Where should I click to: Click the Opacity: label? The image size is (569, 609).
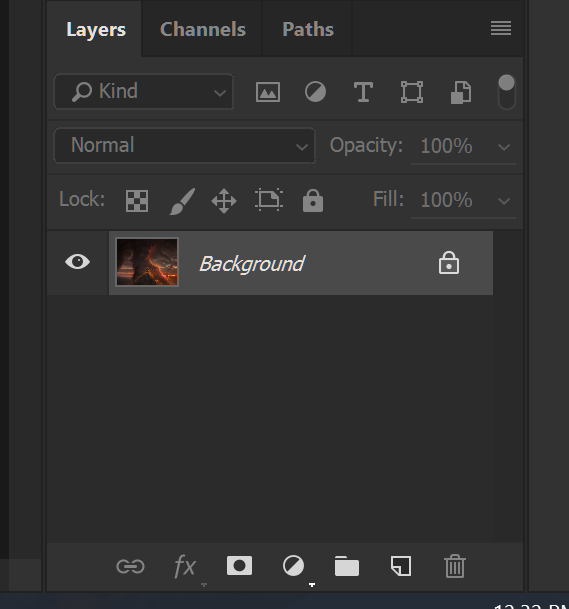[x=366, y=146]
